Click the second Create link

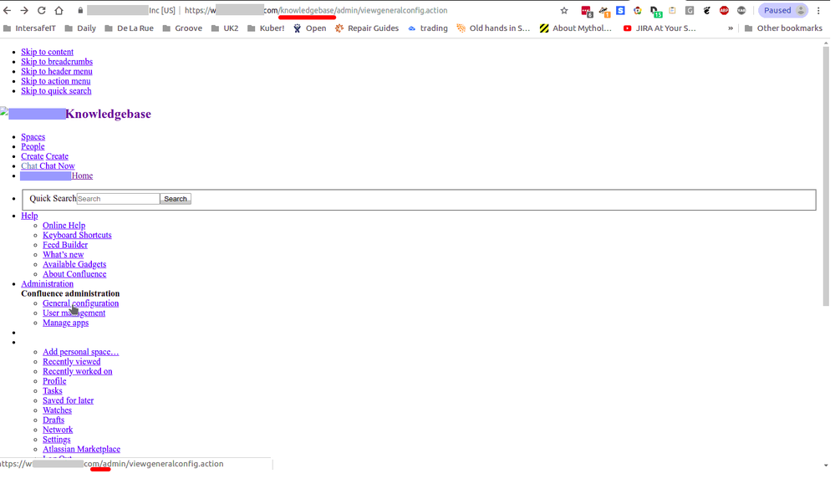(x=57, y=156)
